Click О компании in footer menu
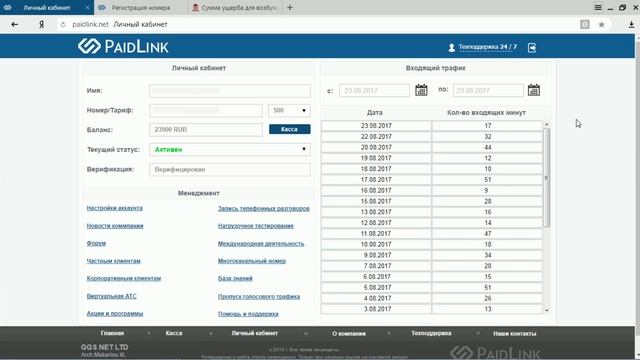Screen dimensions: 640x360 [349, 333]
